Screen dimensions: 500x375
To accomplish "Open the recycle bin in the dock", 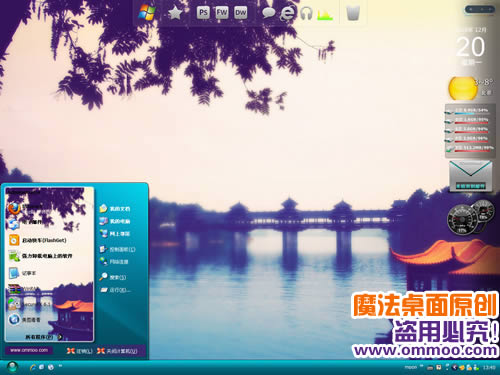I will click(353, 13).
